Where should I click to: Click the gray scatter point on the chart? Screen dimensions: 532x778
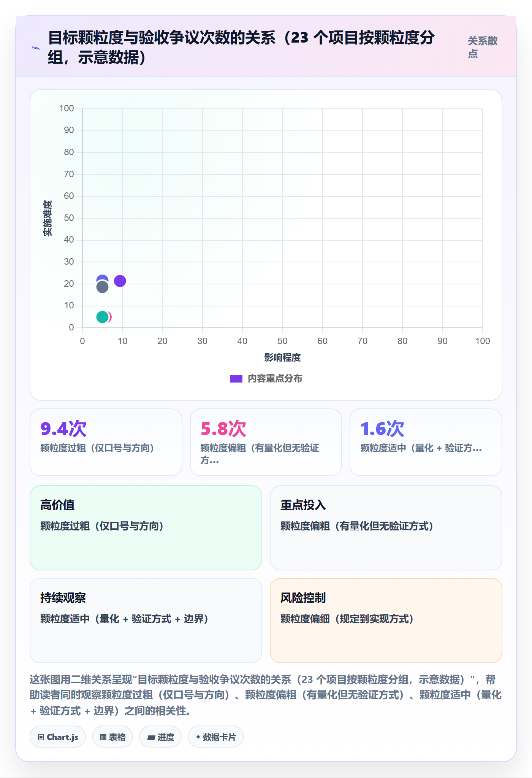click(102, 287)
